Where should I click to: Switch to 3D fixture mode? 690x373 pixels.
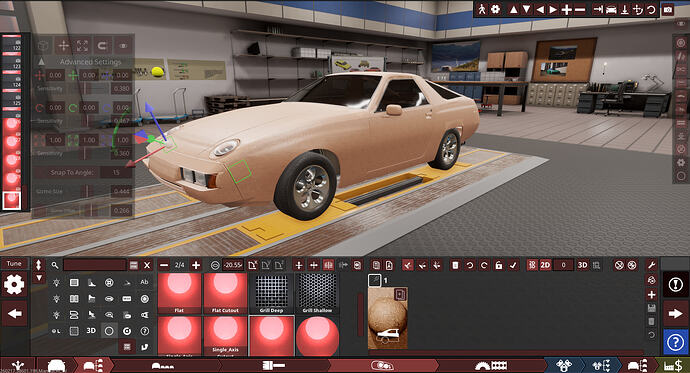point(582,265)
